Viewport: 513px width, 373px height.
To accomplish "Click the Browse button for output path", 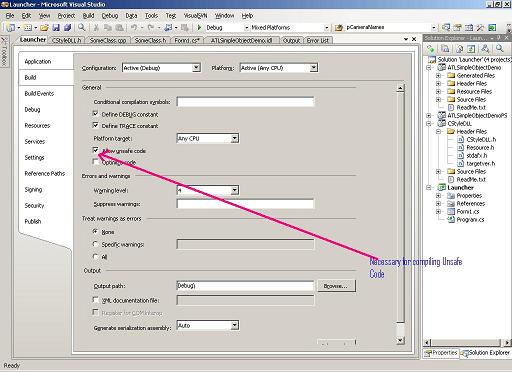I will click(336, 286).
